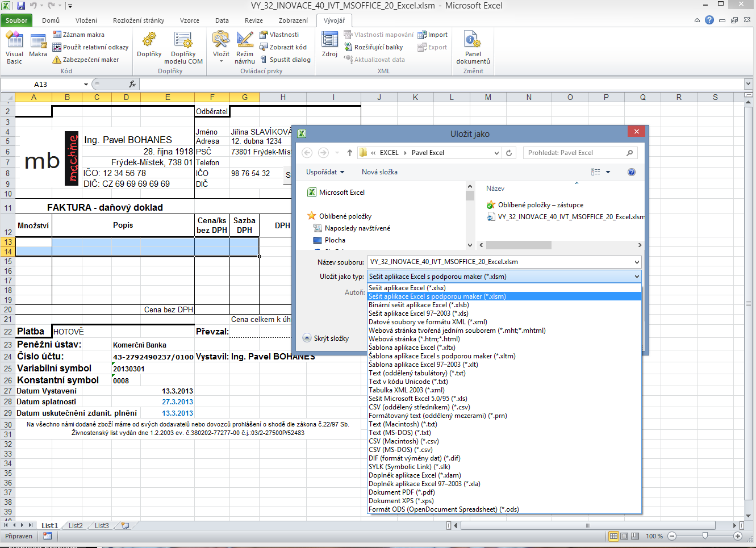
Task: Choose CSV (oddělený středníkem) (*.csv)
Action: click(504, 407)
